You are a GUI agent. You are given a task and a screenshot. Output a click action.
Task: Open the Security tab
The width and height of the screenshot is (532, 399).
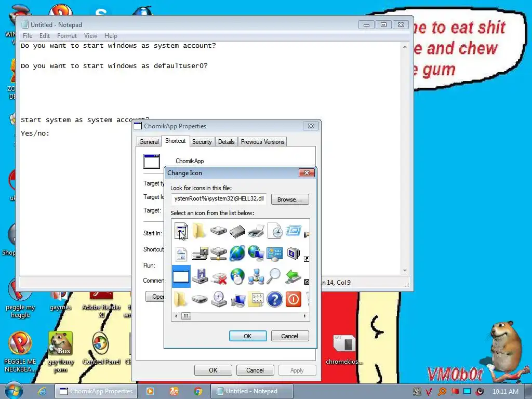click(202, 142)
